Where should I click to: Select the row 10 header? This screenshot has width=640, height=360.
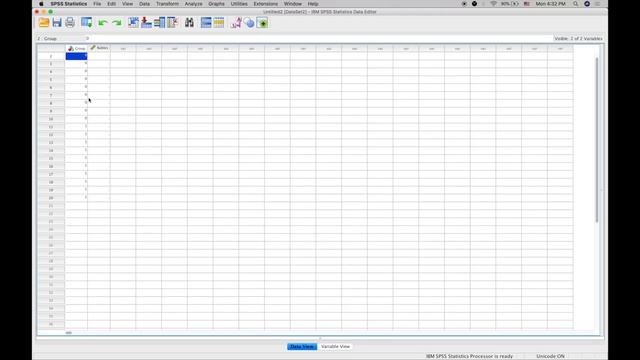51,119
